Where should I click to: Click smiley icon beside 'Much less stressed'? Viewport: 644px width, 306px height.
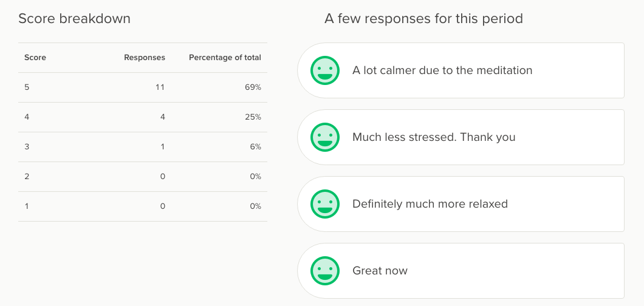coord(324,137)
